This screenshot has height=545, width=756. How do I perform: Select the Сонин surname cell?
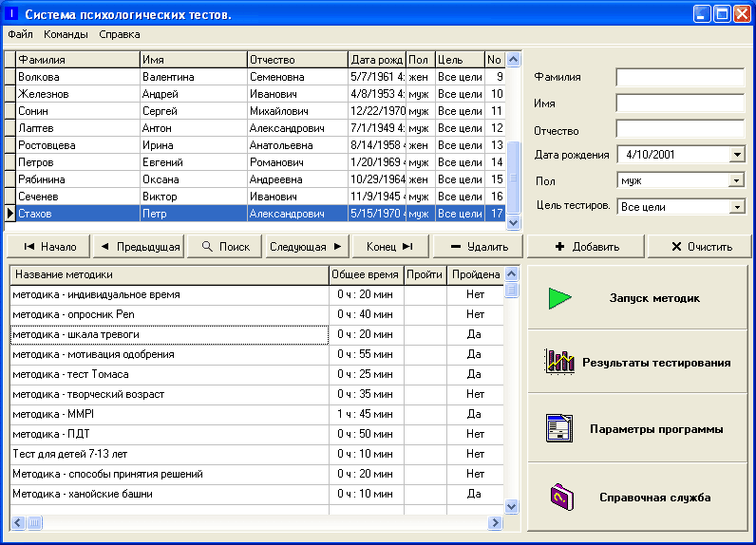[x=78, y=111]
